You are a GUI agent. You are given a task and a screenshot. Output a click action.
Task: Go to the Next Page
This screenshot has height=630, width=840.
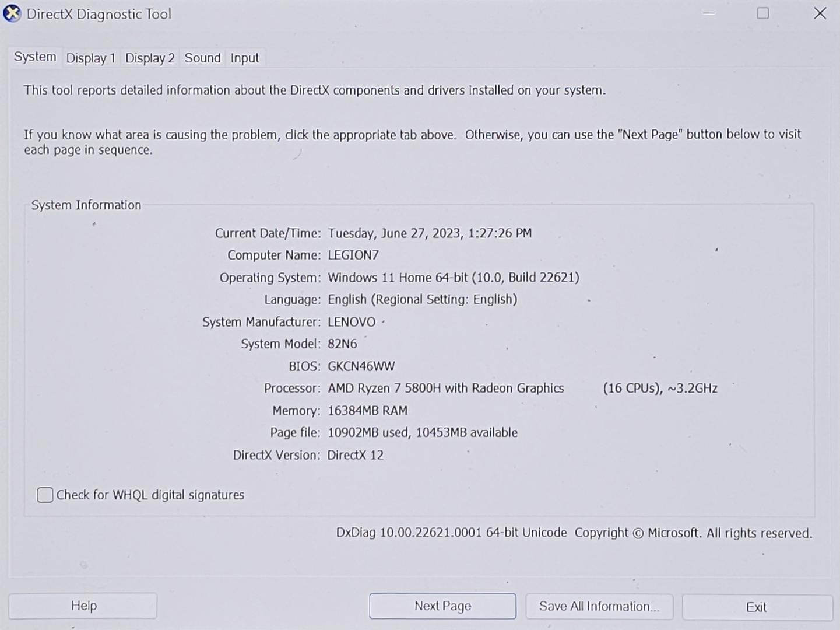point(442,606)
